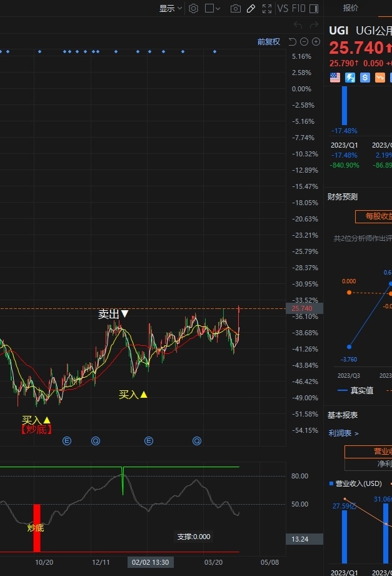Enter fullscreen chart mode
The width and height of the screenshot is (392, 576).
[267, 8]
